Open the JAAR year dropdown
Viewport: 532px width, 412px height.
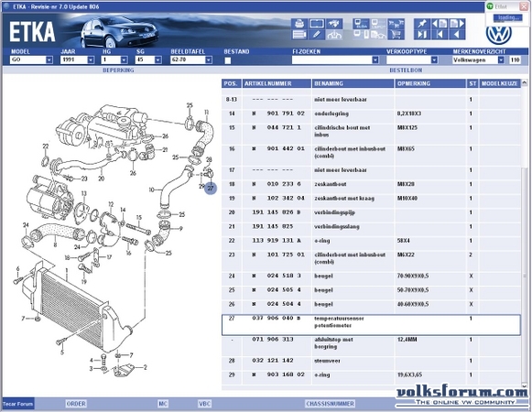pyautogui.click(x=91, y=60)
